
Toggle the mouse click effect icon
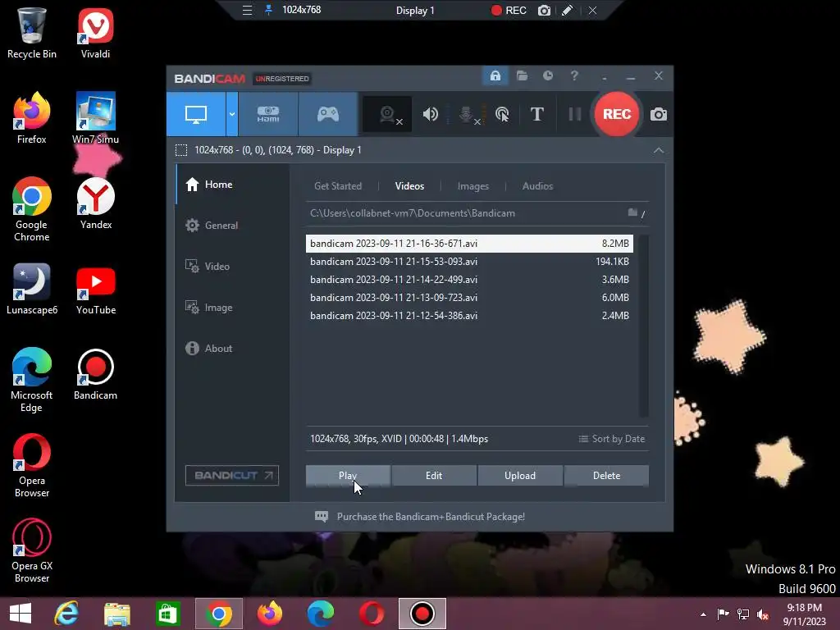(502, 114)
